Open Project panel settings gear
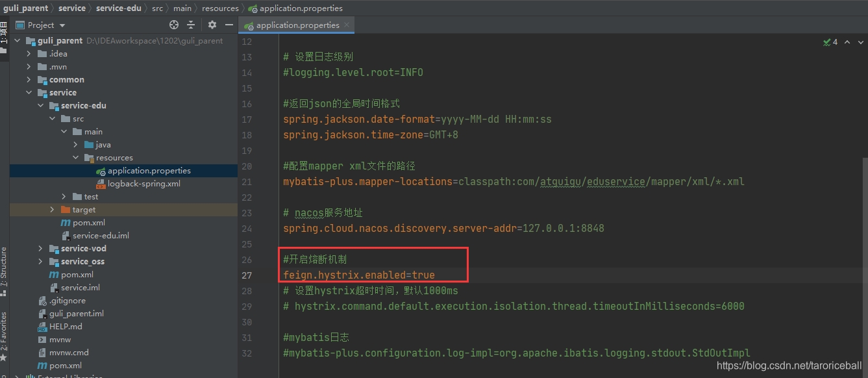This screenshot has width=868, height=378. (x=212, y=25)
